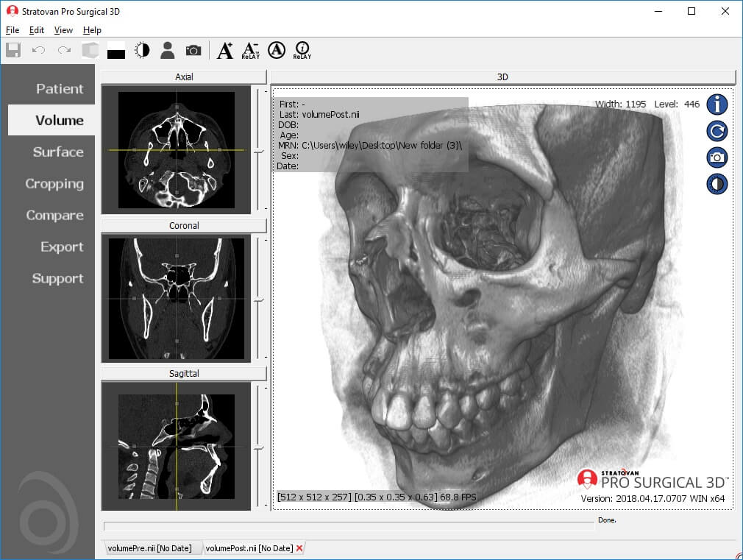Toggle the black background display icon

(115, 50)
